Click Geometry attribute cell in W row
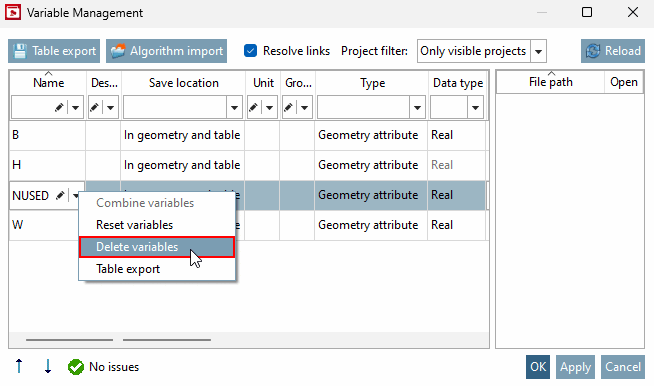Screen dimensions: 654x386 pos(371,225)
